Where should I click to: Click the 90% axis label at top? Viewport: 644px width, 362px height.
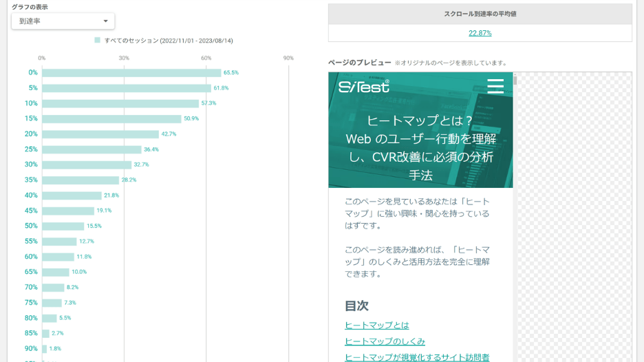(x=288, y=58)
